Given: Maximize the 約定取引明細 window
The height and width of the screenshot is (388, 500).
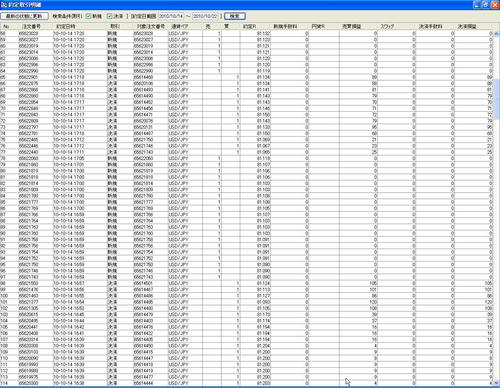Looking at the screenshot, I should pyautogui.click(x=486, y=5).
